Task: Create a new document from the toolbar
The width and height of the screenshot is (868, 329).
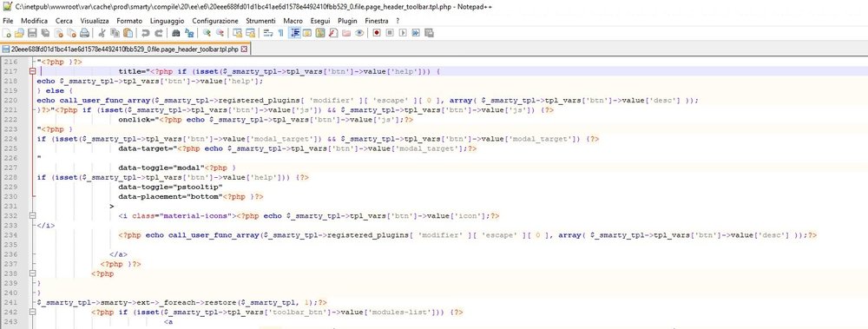Action: click(7, 33)
